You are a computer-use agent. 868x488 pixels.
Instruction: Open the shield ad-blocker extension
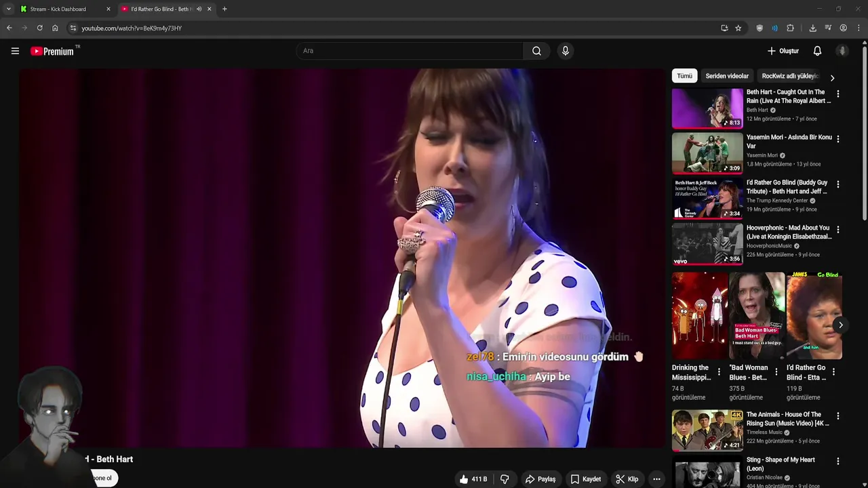(759, 28)
